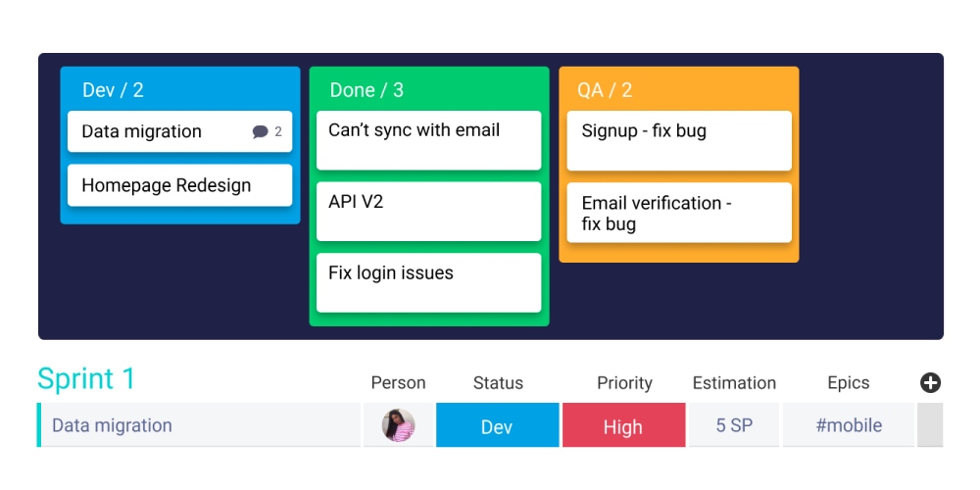Change the High priority cell

point(623,425)
